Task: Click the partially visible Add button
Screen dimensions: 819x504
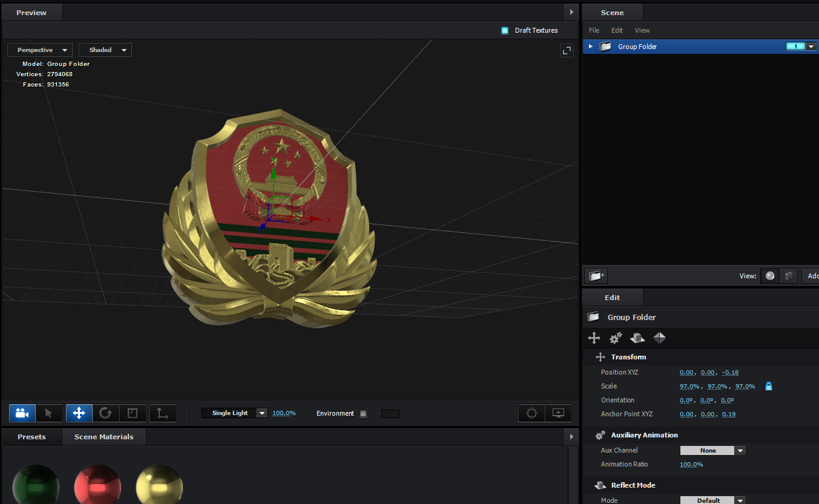Action: coord(811,276)
